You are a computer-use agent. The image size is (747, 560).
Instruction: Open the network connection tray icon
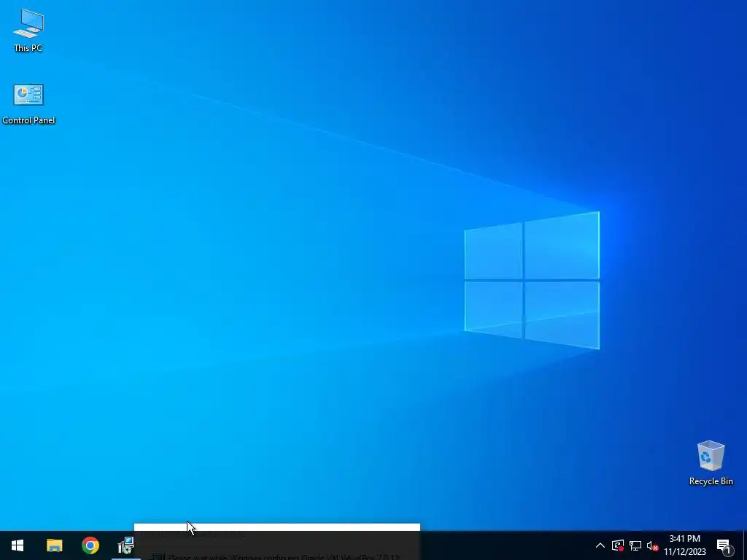coord(635,545)
